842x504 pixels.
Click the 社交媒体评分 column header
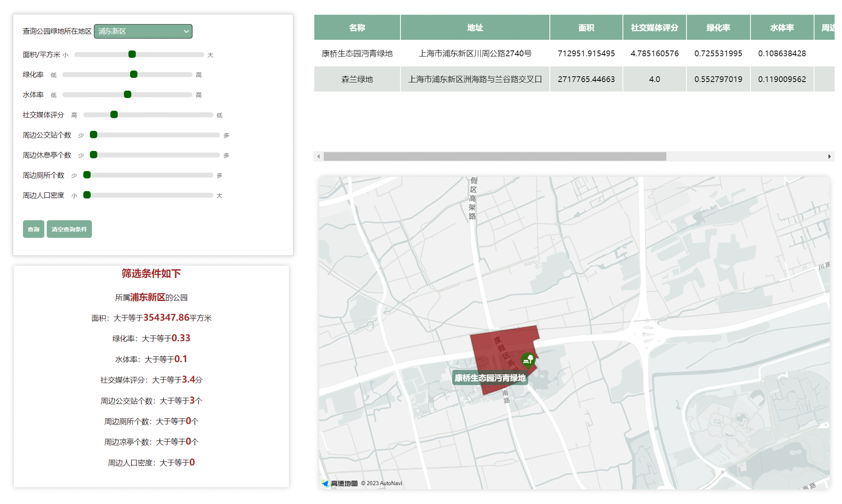654,28
